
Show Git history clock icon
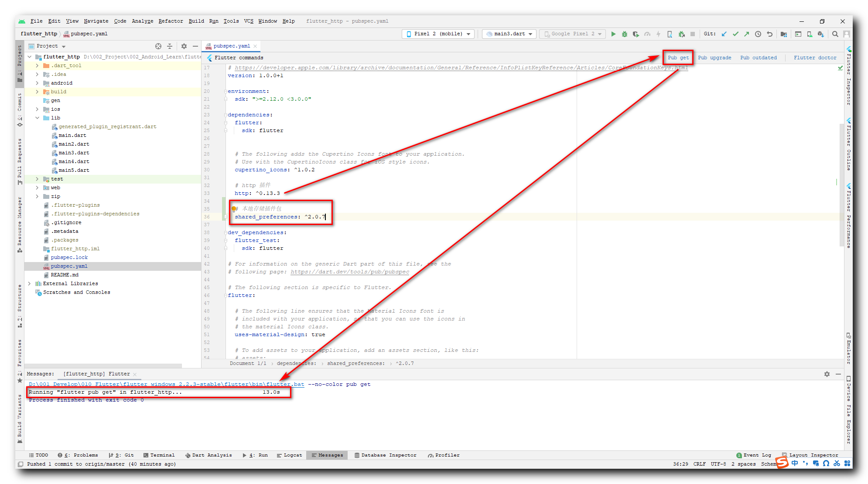758,34
